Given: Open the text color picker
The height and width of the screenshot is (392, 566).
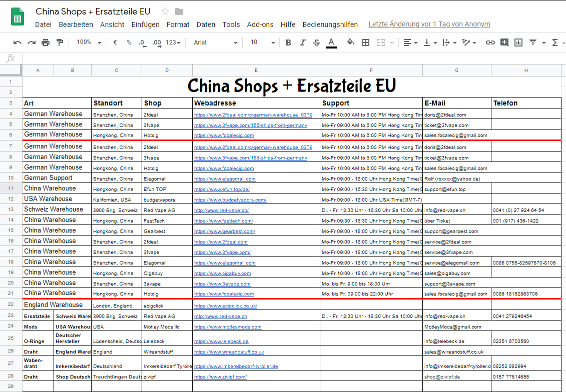Looking at the screenshot, I should (x=331, y=42).
